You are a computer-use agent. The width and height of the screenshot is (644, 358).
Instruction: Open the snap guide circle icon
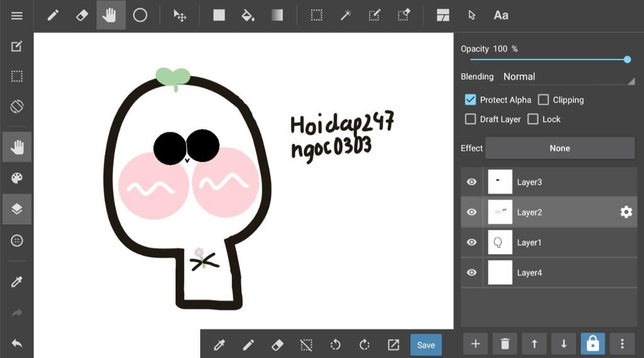[17, 241]
